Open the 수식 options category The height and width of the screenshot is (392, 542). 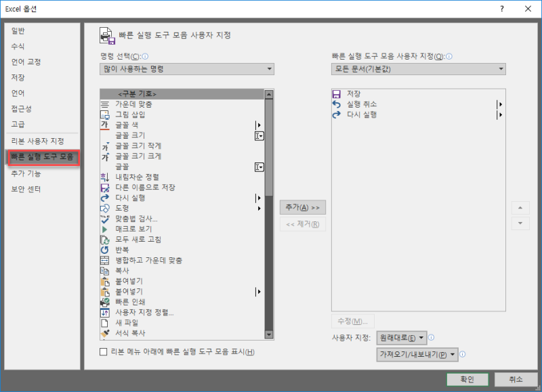click(18, 46)
